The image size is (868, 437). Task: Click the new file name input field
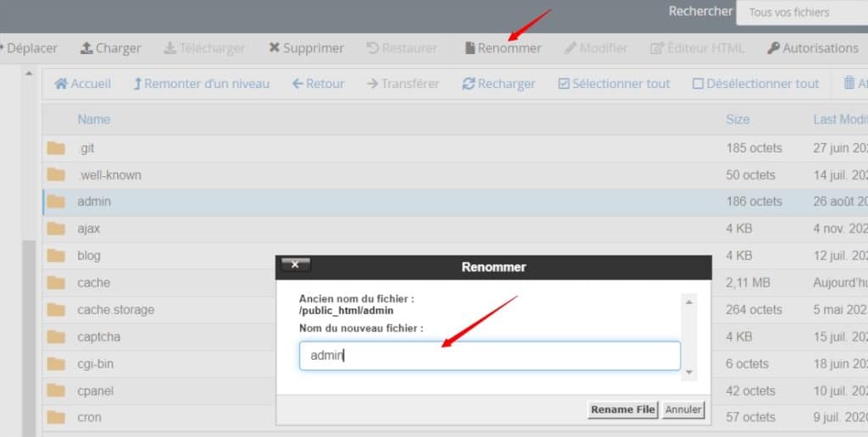pos(490,356)
